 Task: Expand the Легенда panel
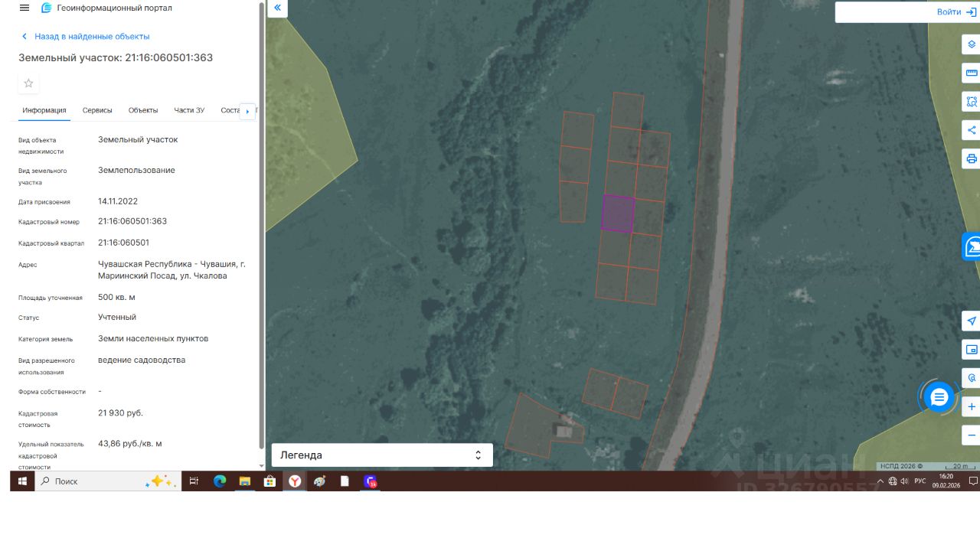[382, 455]
